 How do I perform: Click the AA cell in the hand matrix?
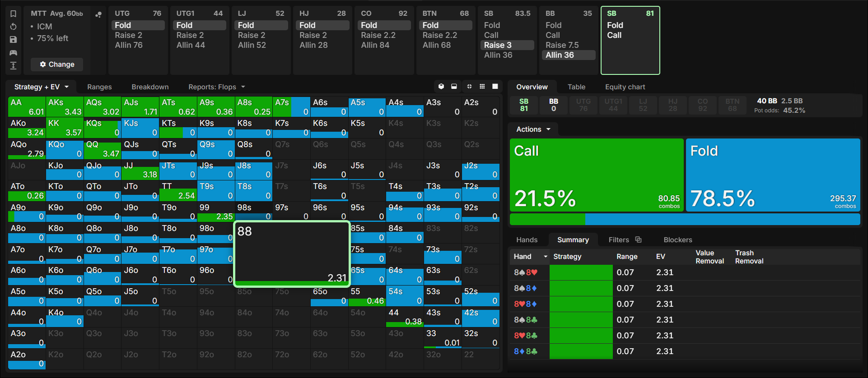[x=27, y=107]
